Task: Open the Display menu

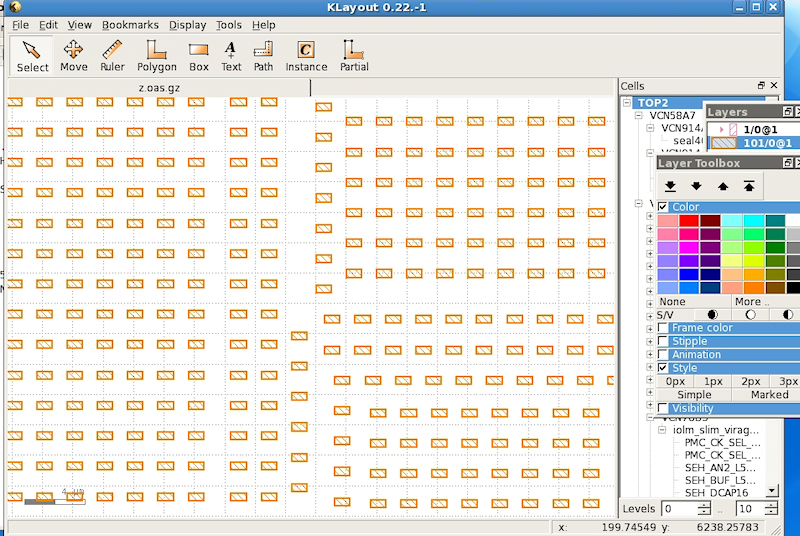Action: (x=188, y=25)
